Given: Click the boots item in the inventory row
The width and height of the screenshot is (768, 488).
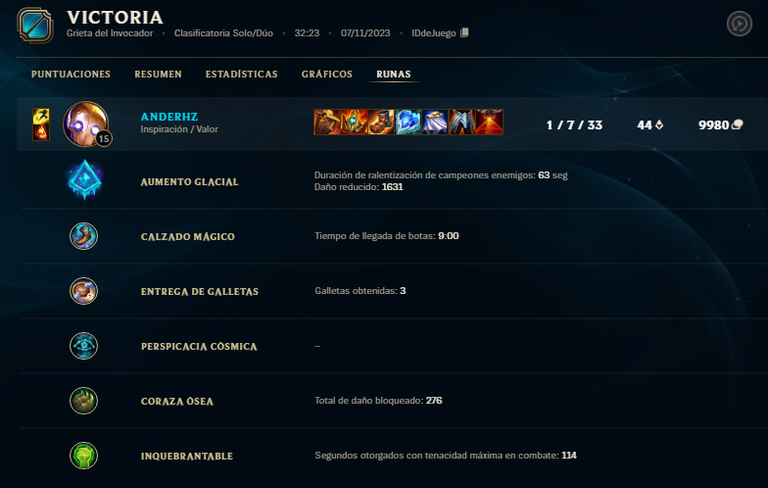Looking at the screenshot, I should [x=381, y=122].
